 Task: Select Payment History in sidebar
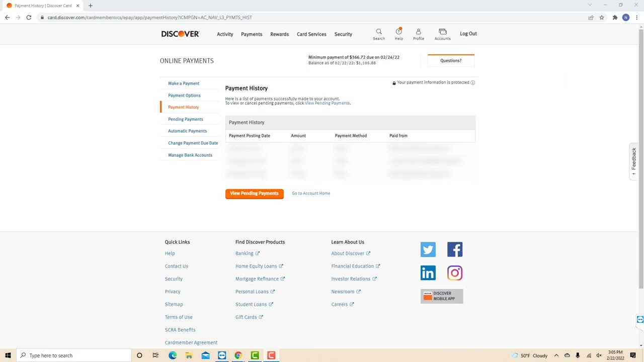coord(183,107)
